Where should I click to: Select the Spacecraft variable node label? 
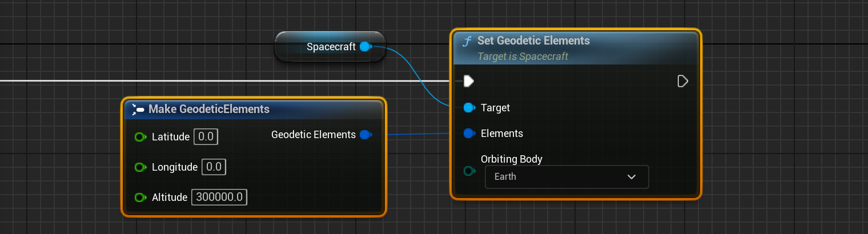(x=331, y=47)
